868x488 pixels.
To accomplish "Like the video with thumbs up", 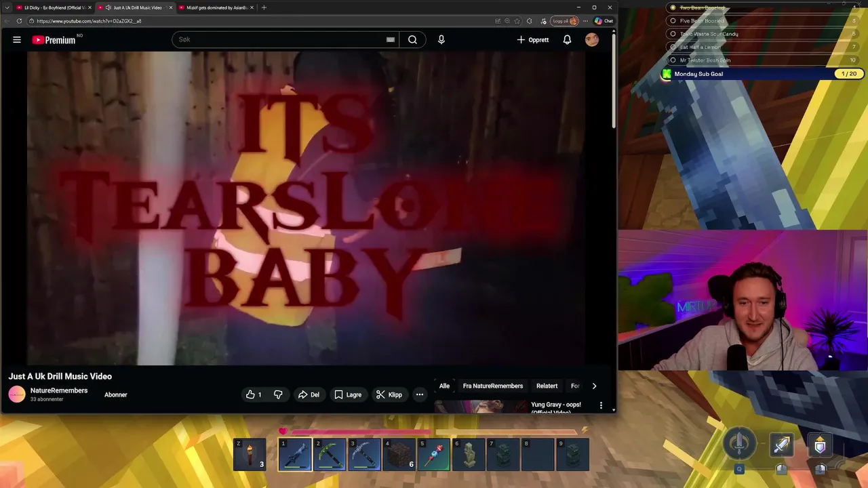I will pos(254,394).
